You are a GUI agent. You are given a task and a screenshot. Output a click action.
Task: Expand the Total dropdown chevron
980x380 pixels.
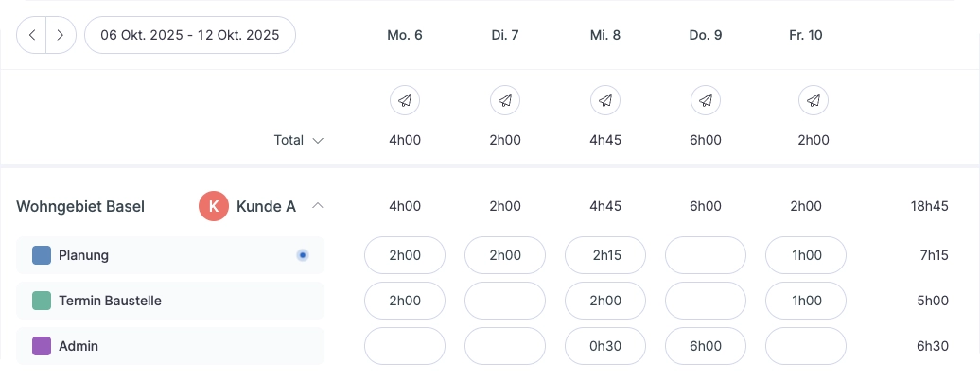(318, 140)
